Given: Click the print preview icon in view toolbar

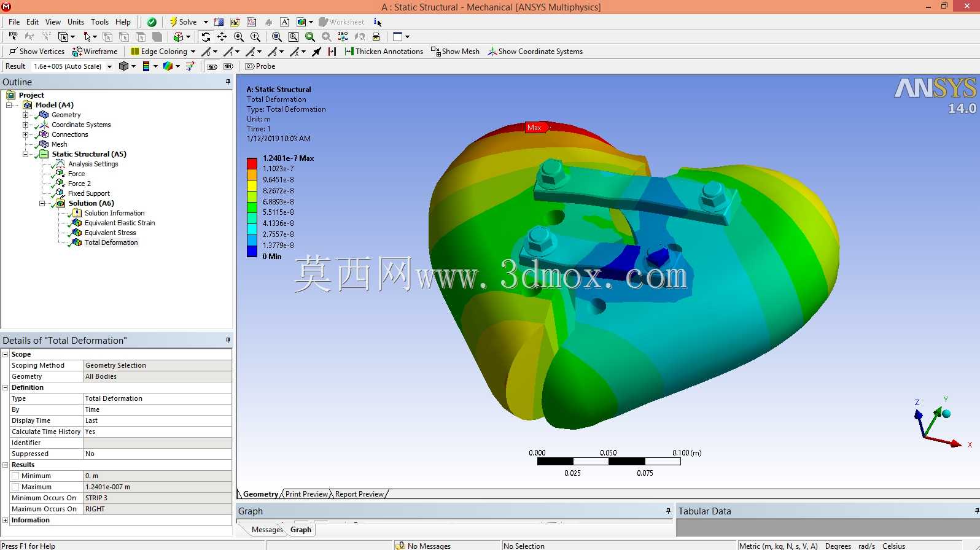Looking at the screenshot, I should (x=376, y=37).
